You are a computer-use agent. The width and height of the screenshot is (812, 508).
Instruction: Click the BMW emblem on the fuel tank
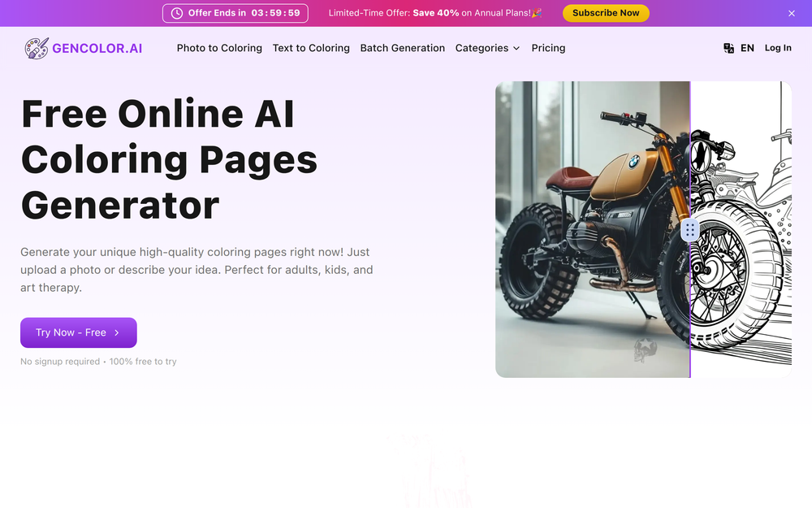point(634,162)
